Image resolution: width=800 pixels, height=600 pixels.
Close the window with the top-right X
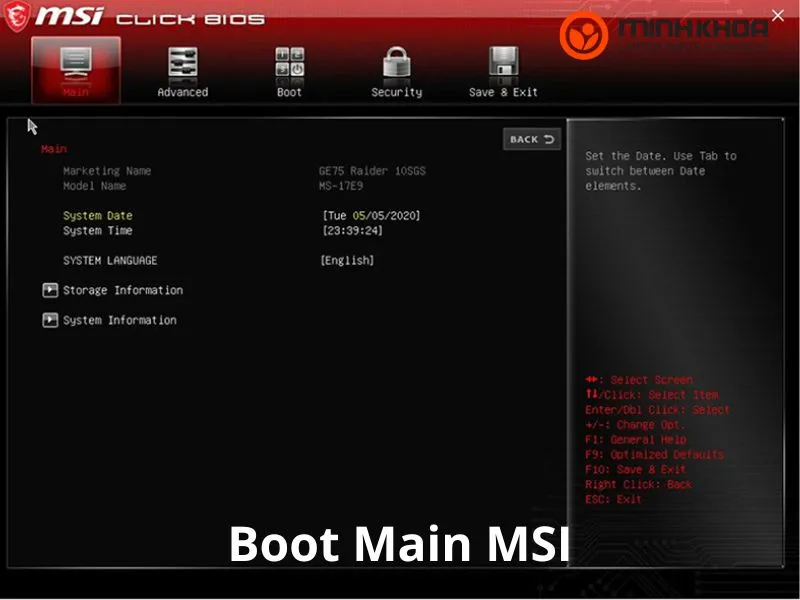[x=778, y=16]
